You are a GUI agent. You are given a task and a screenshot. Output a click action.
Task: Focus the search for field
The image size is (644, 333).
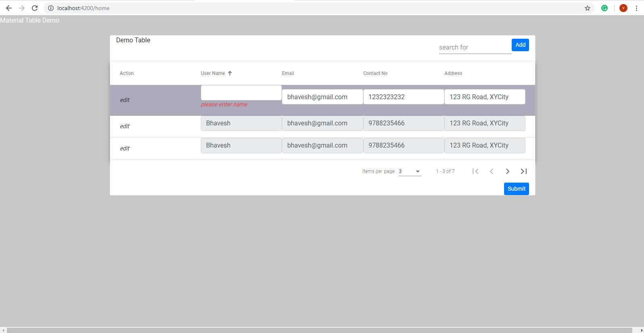click(475, 48)
